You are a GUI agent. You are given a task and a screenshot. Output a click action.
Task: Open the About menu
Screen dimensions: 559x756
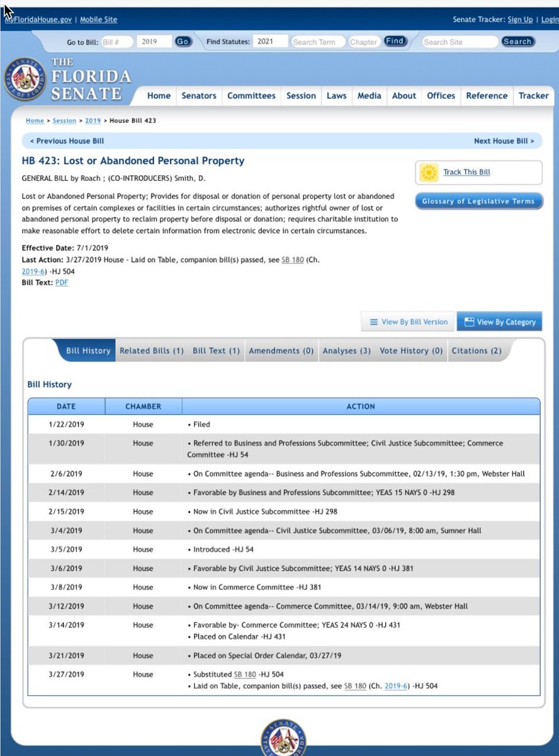click(x=404, y=96)
